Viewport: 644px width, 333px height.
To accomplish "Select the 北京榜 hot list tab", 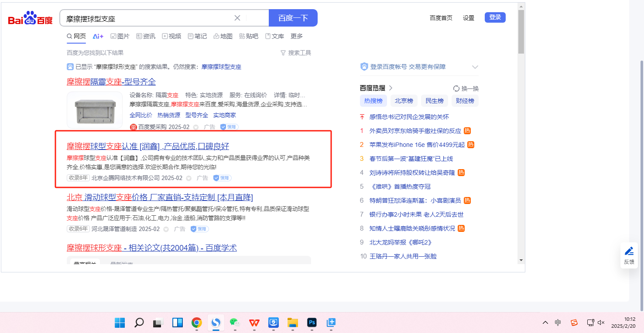I will (x=404, y=101).
